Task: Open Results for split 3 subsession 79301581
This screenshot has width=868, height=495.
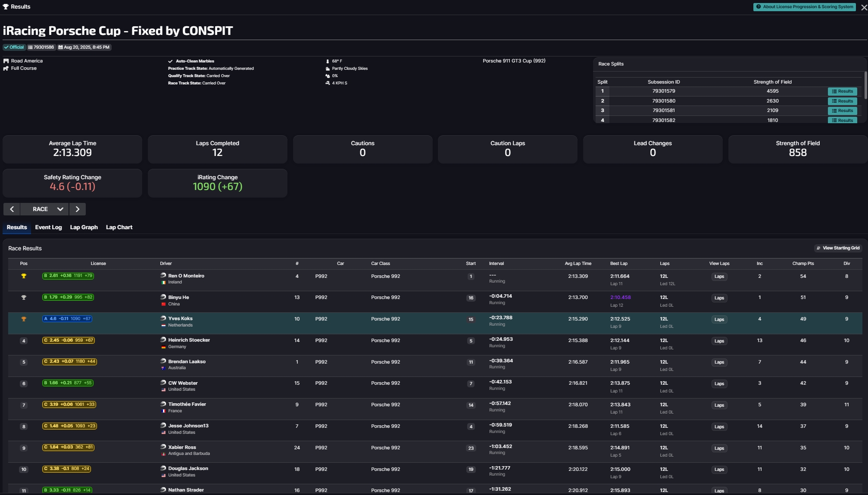Action: 842,111
